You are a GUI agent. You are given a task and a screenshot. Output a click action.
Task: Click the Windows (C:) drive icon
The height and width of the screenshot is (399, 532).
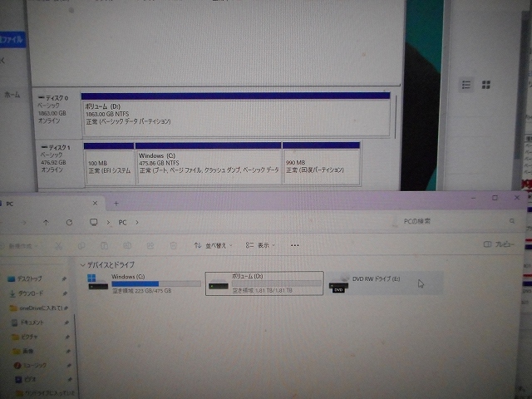coord(98,283)
